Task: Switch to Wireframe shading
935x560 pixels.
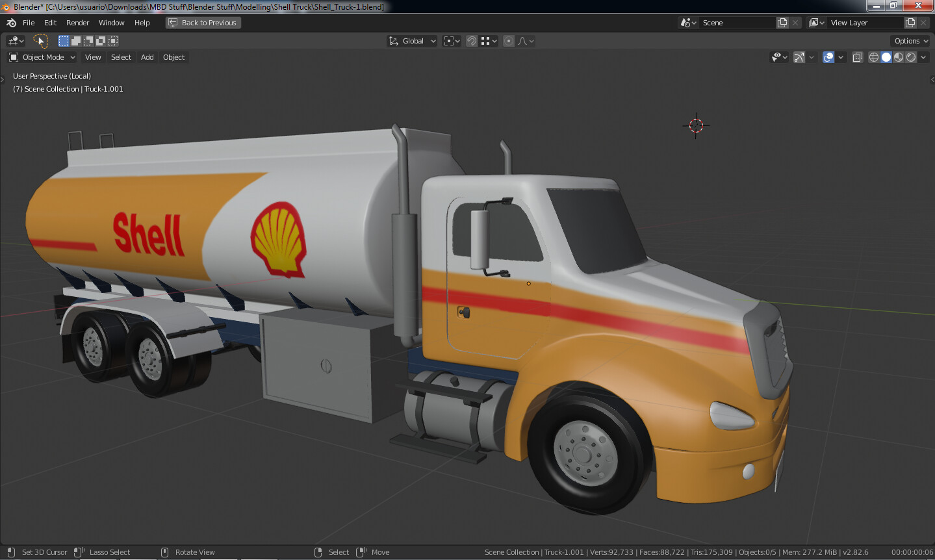Action: 874,57
